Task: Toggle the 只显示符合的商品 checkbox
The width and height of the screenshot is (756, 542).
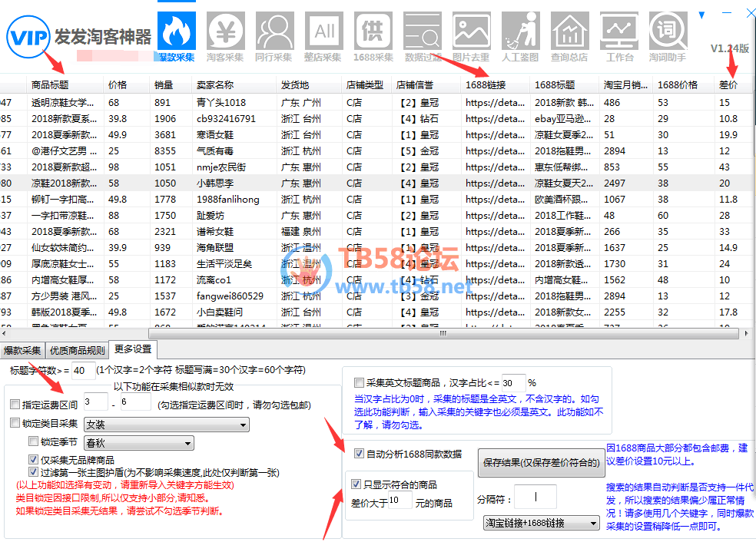Action: (x=356, y=484)
